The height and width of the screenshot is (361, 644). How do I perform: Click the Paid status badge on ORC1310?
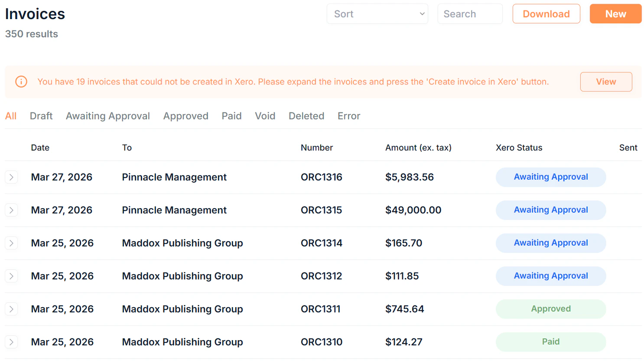click(x=550, y=342)
